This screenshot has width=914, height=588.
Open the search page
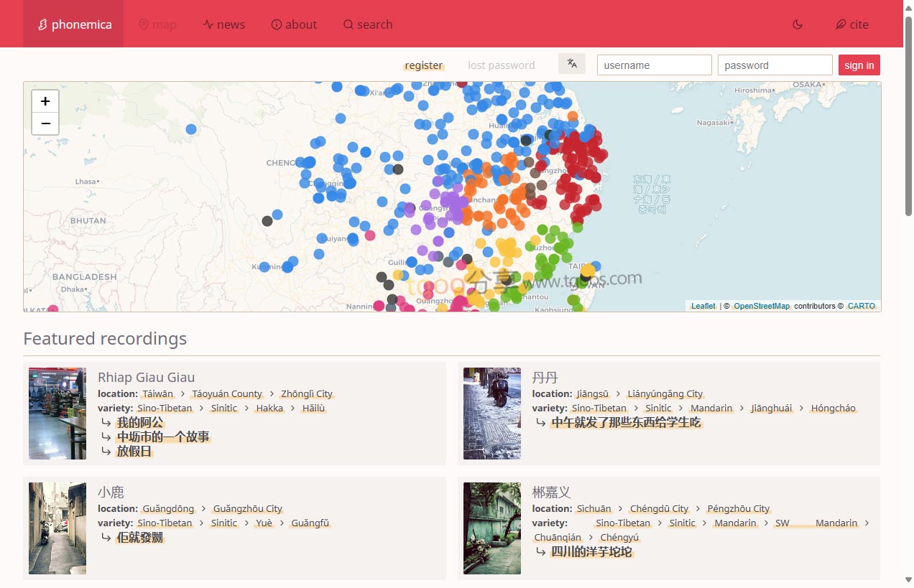coord(368,24)
